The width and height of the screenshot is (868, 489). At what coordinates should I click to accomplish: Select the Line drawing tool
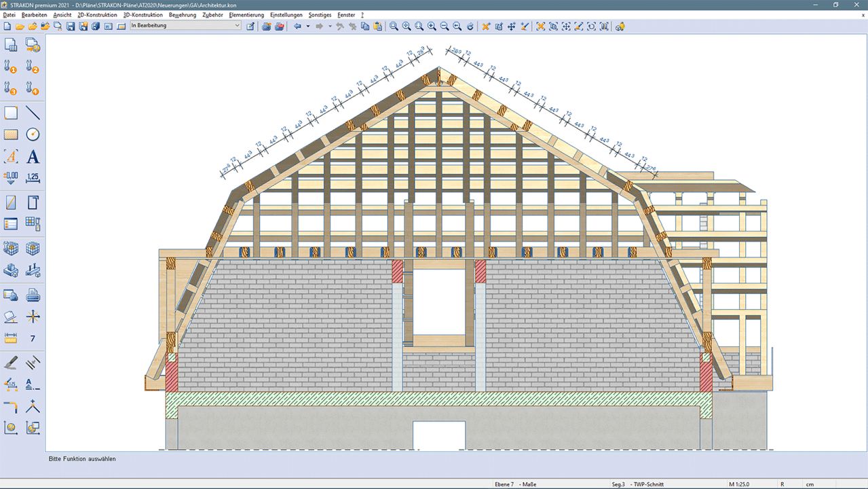[33, 113]
